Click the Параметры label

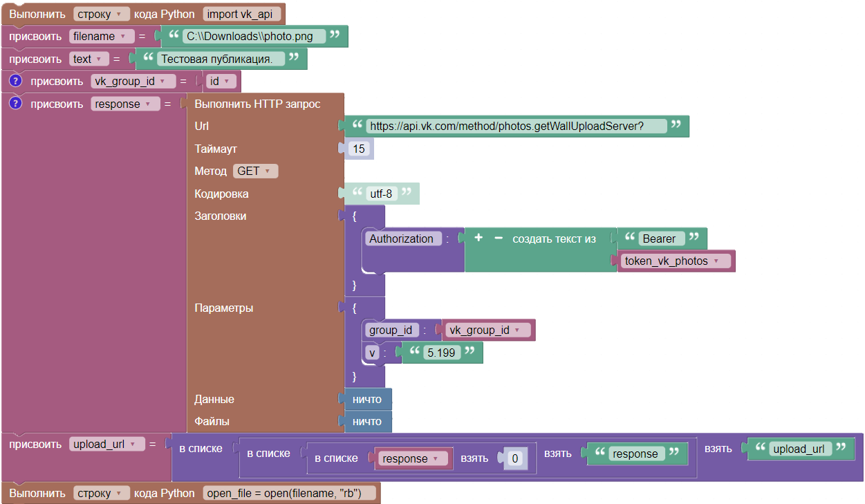(224, 308)
